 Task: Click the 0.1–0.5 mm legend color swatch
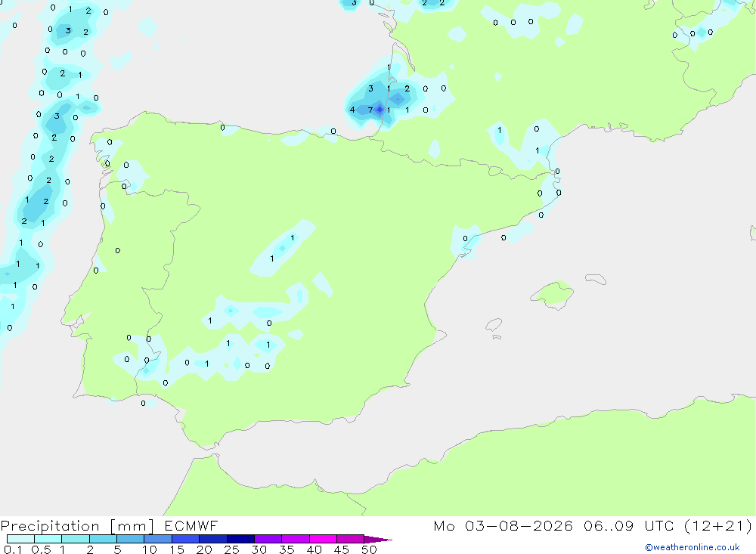click(x=20, y=539)
